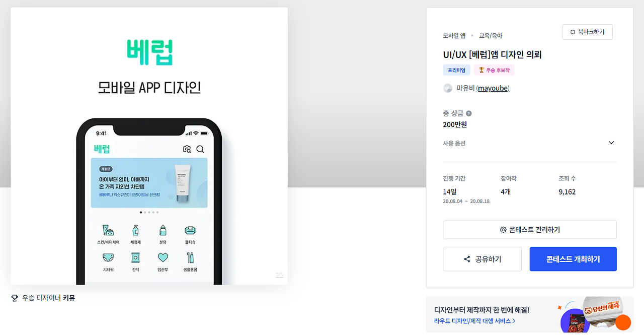Click the help icon next to 총 상금
The width and height of the screenshot is (644, 335).
coord(469,113)
